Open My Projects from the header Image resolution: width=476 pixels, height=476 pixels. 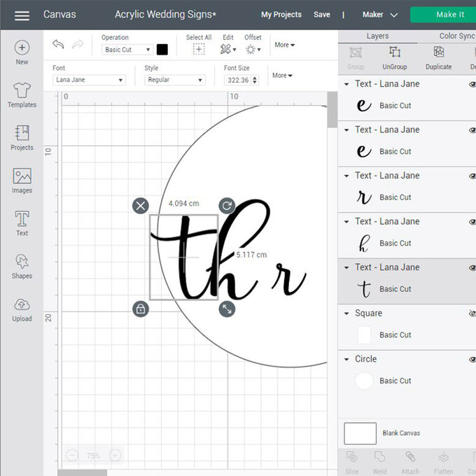coord(281,15)
